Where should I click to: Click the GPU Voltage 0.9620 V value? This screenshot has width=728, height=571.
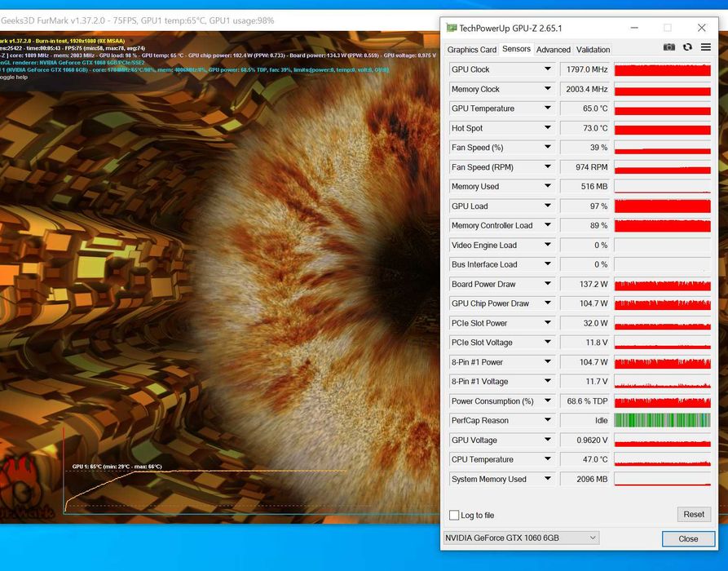click(585, 440)
